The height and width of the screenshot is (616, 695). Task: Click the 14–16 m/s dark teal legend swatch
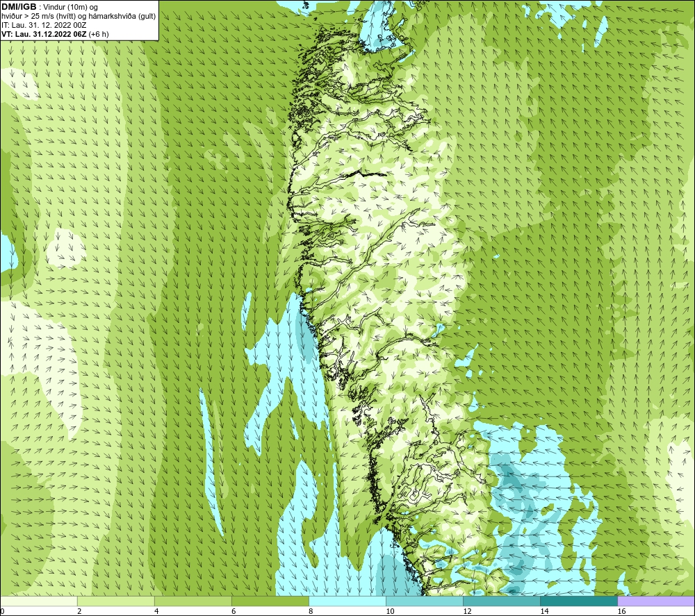pos(579,601)
